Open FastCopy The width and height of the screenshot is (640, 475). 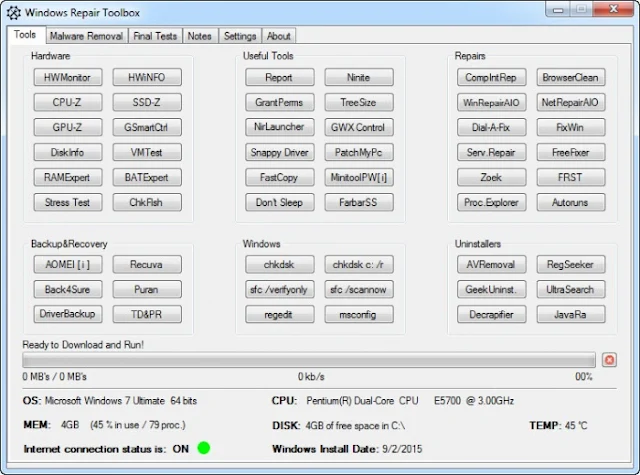280,177
